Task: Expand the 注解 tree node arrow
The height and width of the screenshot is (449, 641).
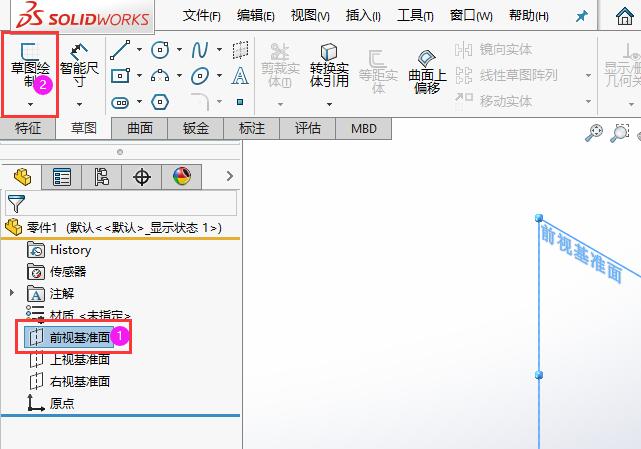Action: 11,292
